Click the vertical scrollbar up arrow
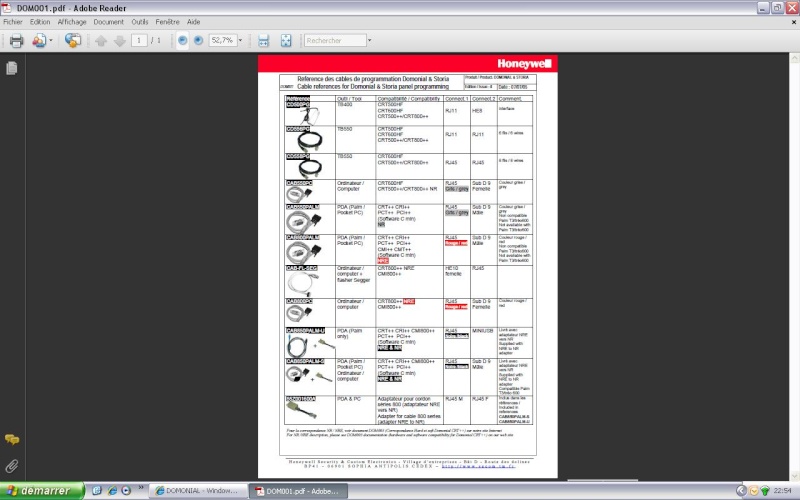 point(794,58)
